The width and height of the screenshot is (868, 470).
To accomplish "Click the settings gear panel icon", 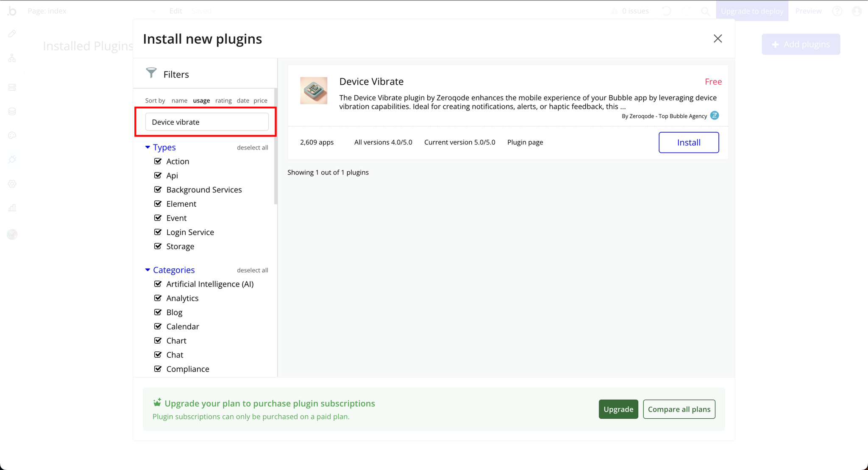I will point(12,184).
